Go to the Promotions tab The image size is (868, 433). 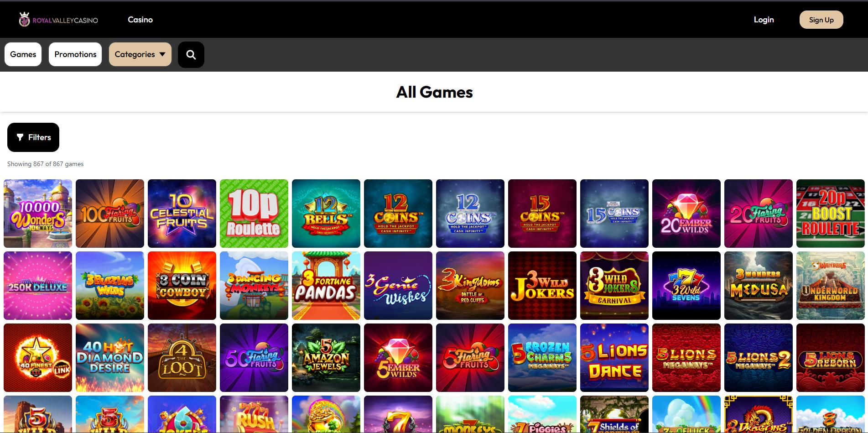[75, 54]
